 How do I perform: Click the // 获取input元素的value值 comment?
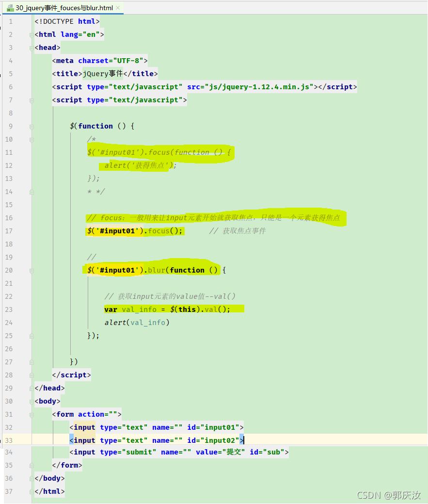pos(170,296)
